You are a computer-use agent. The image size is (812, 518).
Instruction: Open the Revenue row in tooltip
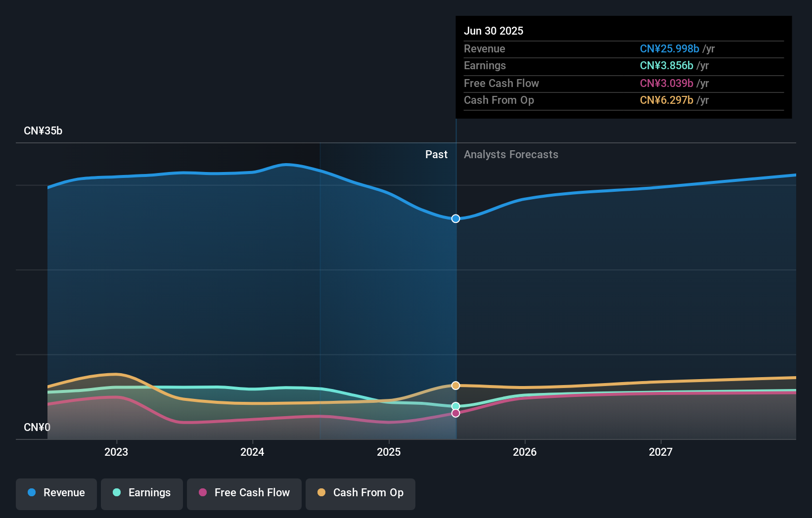coord(485,49)
